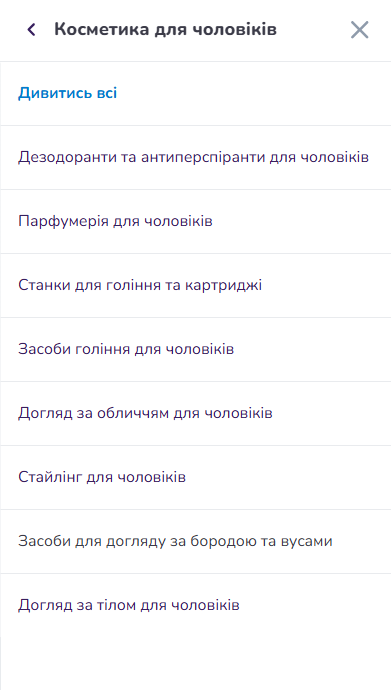Go to Засоби гоління для чоловіків
The image size is (391, 690).
195,349
